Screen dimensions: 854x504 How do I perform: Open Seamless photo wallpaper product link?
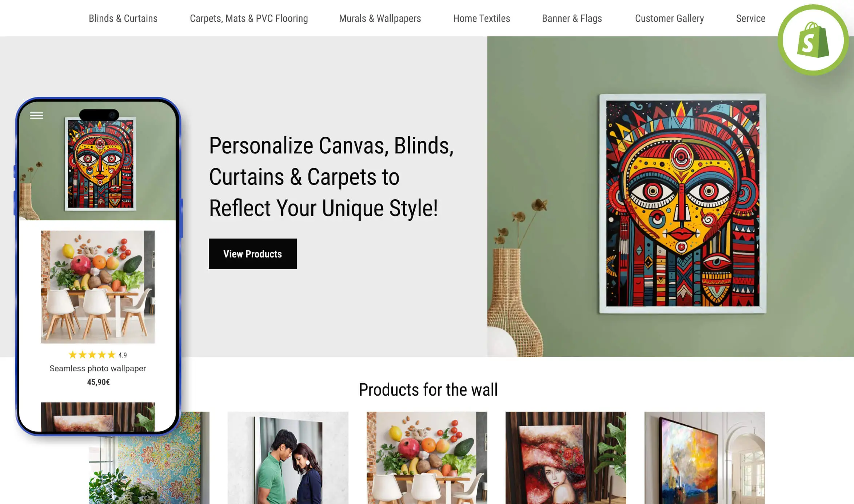coord(97,368)
